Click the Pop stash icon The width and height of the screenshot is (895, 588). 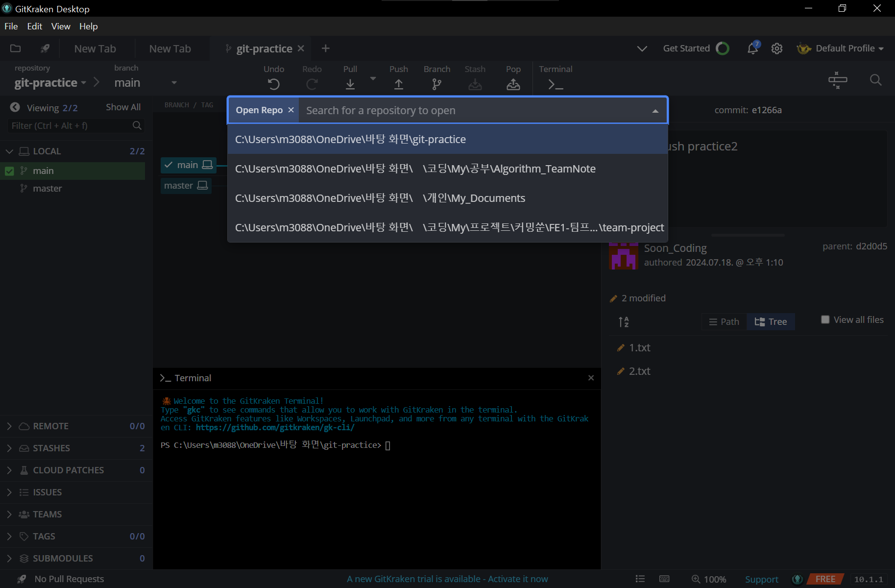coord(513,84)
